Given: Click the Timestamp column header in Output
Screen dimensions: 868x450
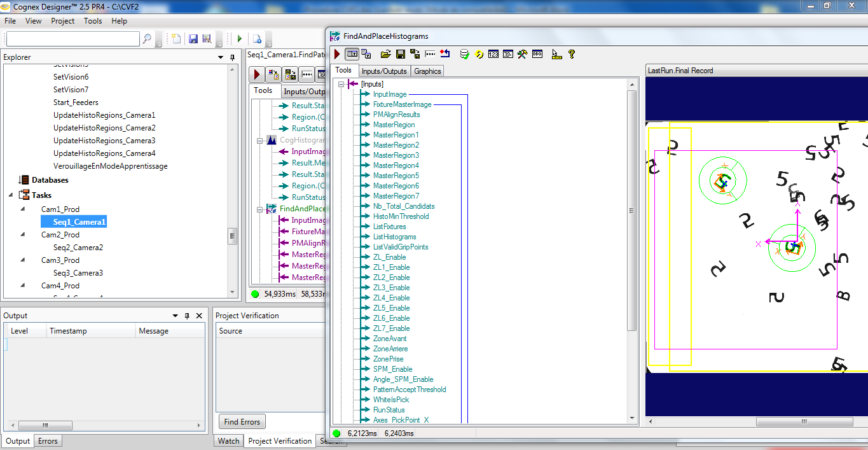Looking at the screenshot, I should (x=91, y=331).
